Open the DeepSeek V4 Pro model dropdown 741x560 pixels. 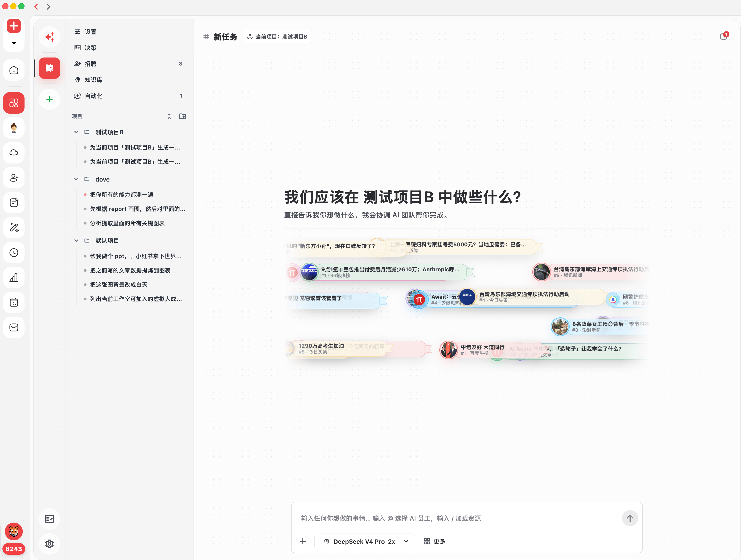(x=366, y=541)
